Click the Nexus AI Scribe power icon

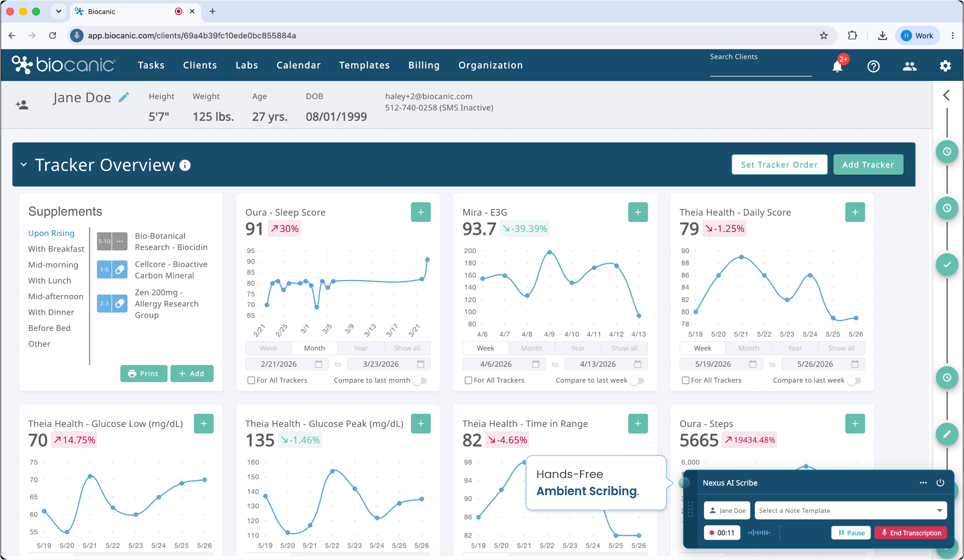pos(940,483)
